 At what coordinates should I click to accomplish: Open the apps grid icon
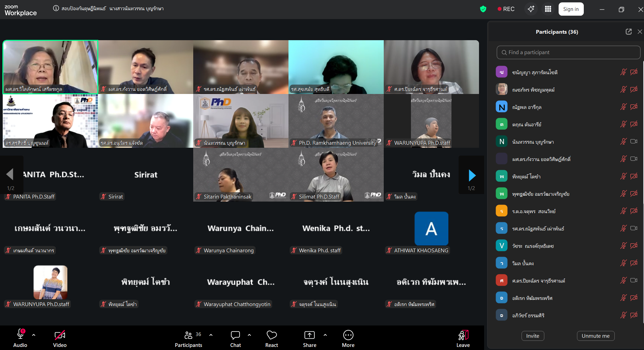coord(548,9)
